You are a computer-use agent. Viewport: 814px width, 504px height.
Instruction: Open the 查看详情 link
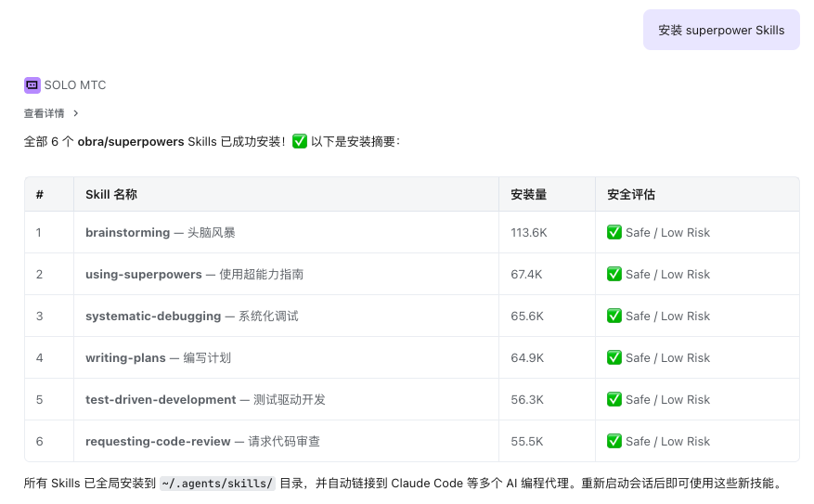pyautogui.click(x=45, y=113)
